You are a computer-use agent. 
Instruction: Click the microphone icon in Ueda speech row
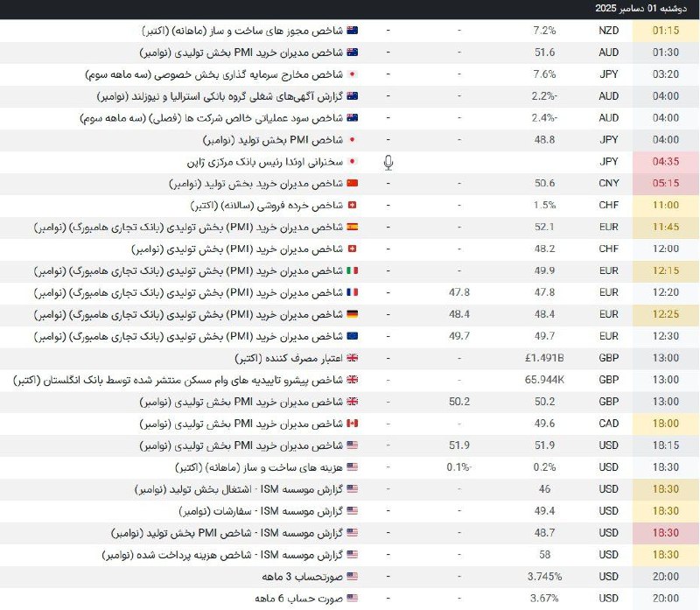coord(388,162)
